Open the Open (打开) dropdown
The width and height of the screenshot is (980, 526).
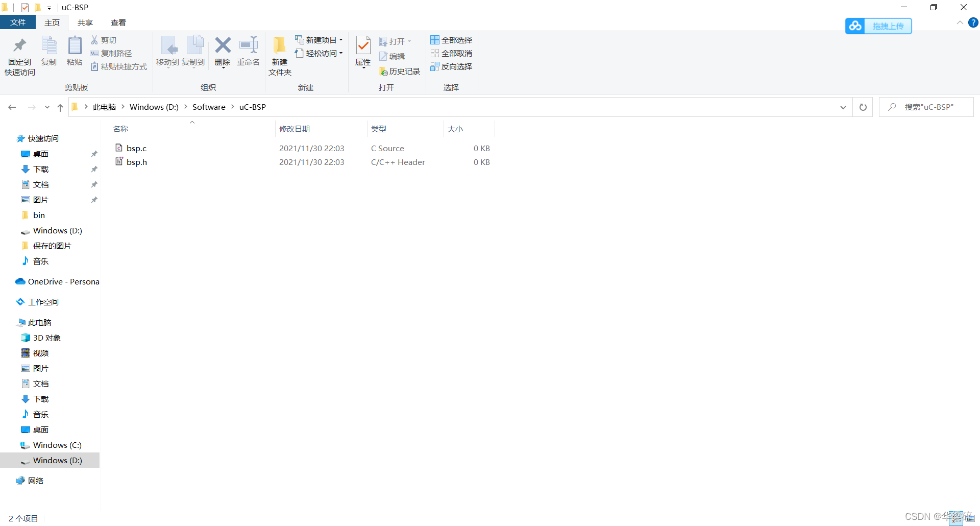click(x=395, y=41)
